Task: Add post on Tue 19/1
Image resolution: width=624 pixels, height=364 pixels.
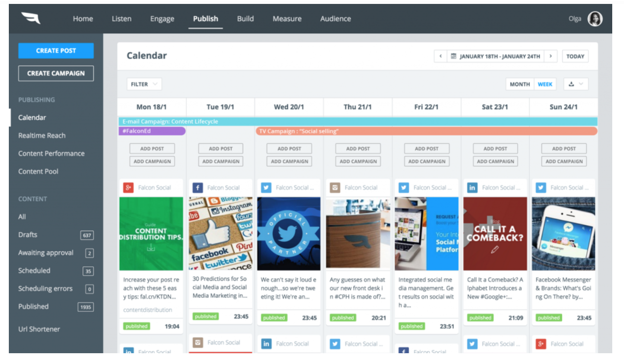Action: pyautogui.click(x=221, y=149)
